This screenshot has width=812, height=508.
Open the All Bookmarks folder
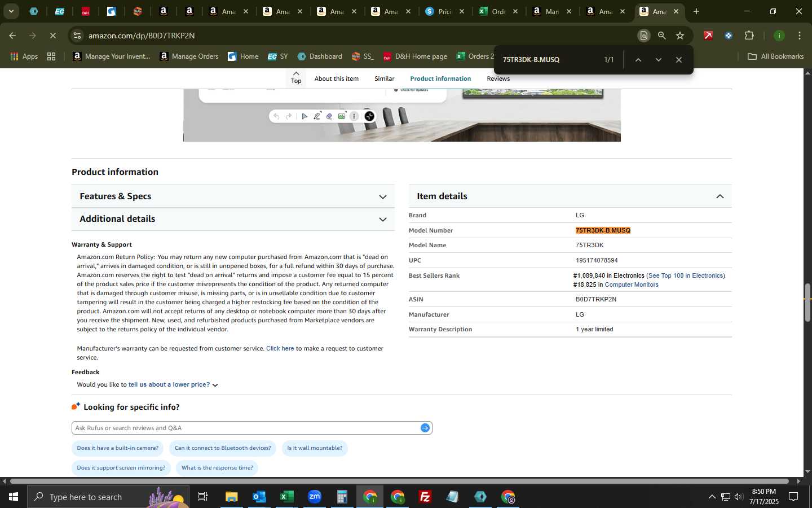coord(775,56)
